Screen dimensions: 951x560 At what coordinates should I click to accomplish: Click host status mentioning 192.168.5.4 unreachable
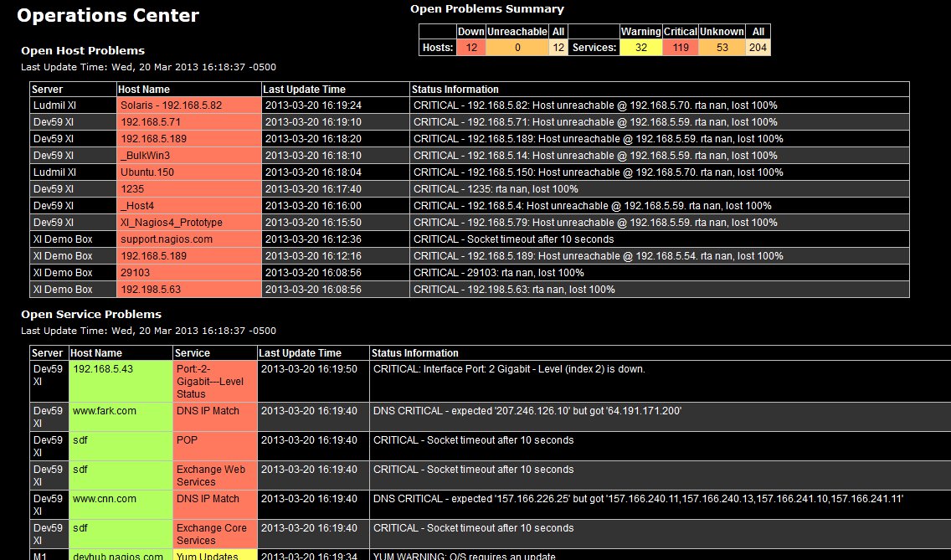[592, 206]
